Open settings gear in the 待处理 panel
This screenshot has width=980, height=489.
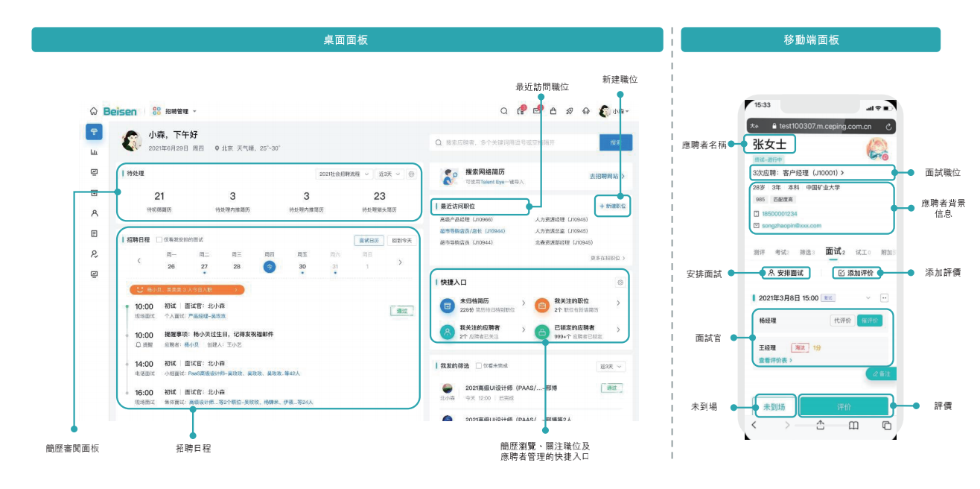coord(411,174)
